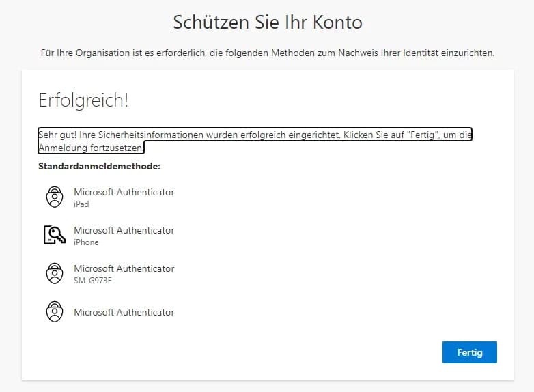Click the Microsoft Authenticator text above iPad
This screenshot has width=534, height=392.
click(x=124, y=192)
